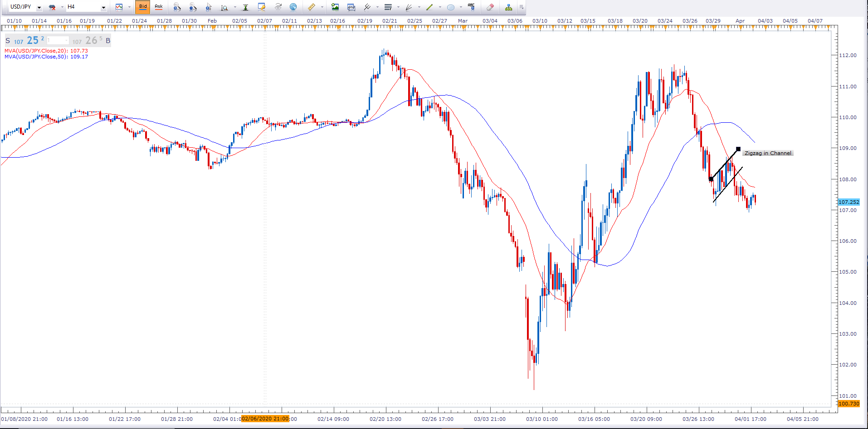Expand the chart type dropdown arrow
The image size is (868, 429).
click(129, 7)
